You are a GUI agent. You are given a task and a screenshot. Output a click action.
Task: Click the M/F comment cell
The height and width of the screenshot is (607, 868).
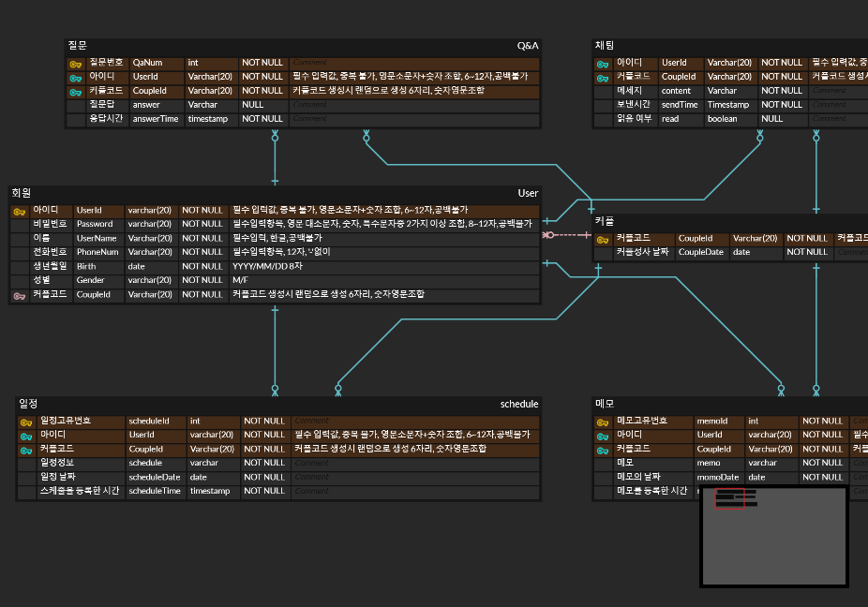pyautogui.click(x=384, y=280)
